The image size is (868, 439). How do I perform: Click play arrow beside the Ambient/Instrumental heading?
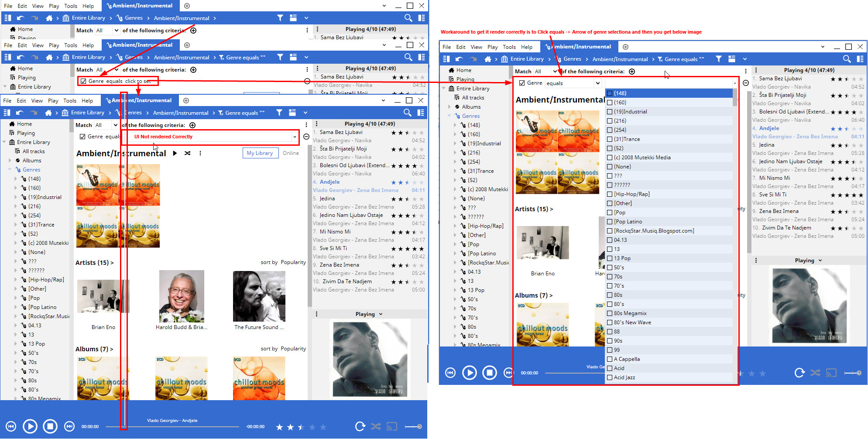(175, 153)
